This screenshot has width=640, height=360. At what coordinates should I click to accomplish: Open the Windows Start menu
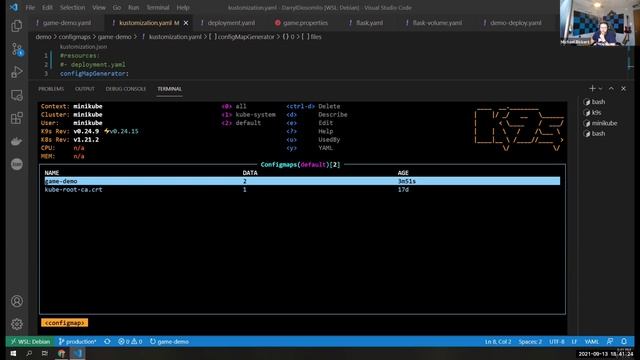coord(13,353)
